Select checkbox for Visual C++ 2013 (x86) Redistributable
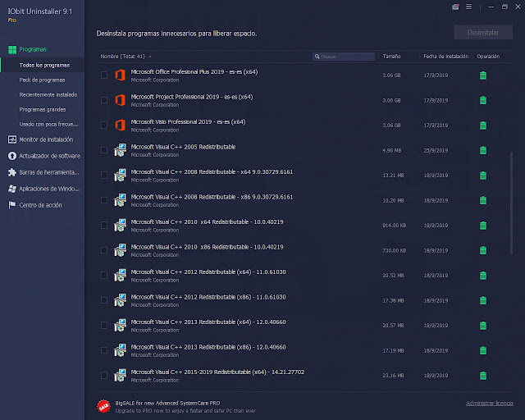The height and width of the screenshot is (420, 525). click(104, 350)
